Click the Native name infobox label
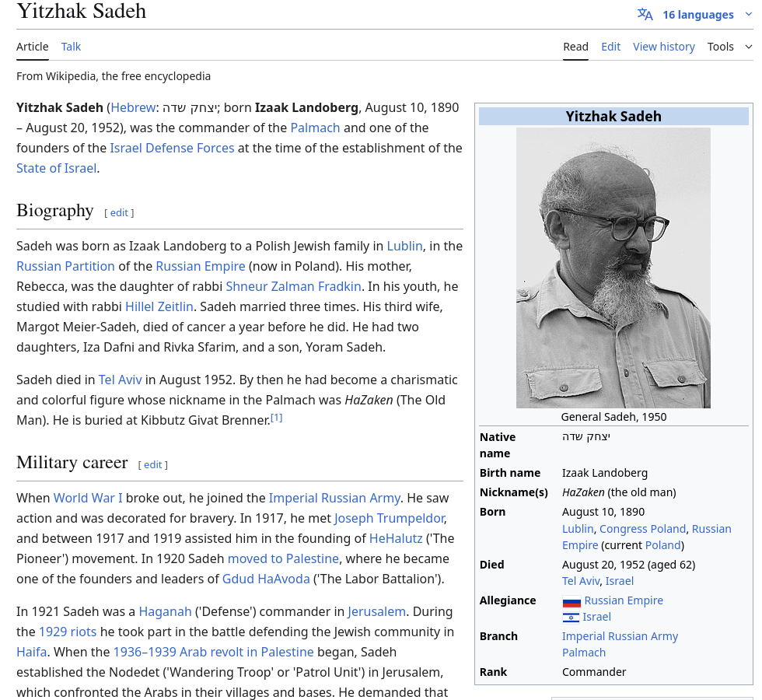This screenshot has width=762, height=700. [497, 445]
